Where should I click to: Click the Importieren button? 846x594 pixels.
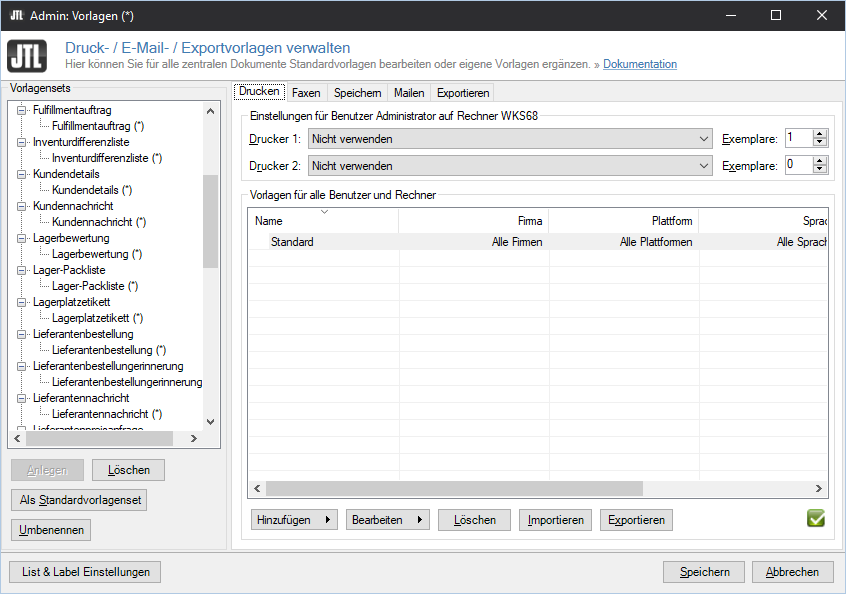coord(555,520)
